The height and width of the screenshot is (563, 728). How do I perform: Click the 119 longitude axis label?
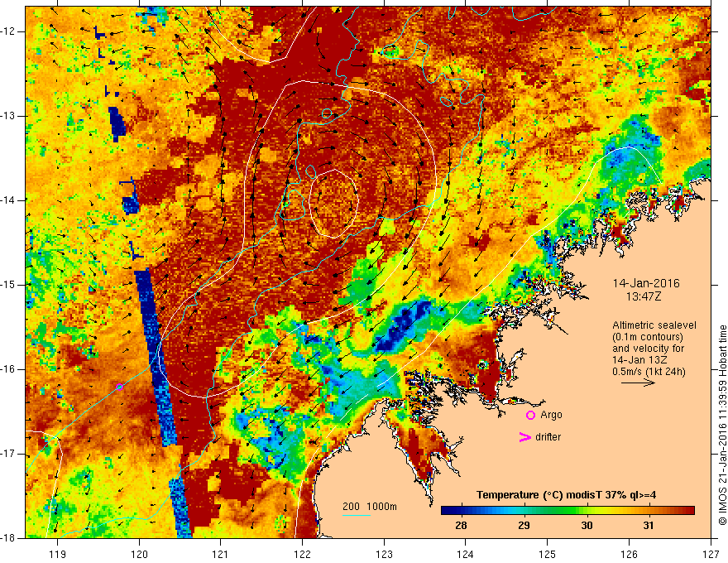[58, 554]
